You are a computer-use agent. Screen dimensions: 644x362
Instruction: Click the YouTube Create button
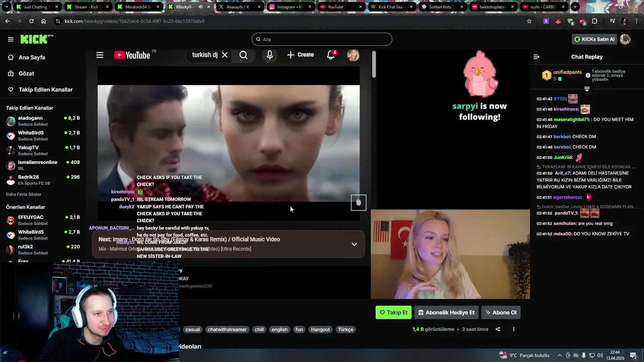click(300, 55)
